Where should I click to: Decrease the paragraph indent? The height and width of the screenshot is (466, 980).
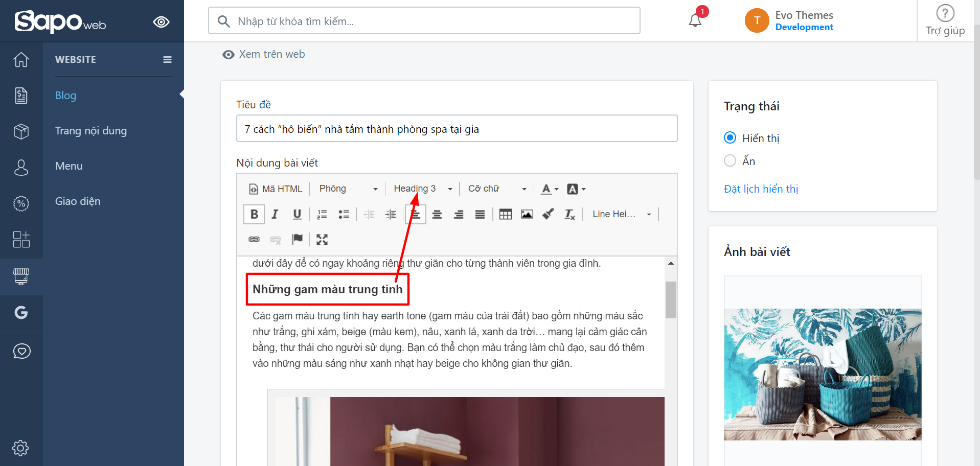369,214
